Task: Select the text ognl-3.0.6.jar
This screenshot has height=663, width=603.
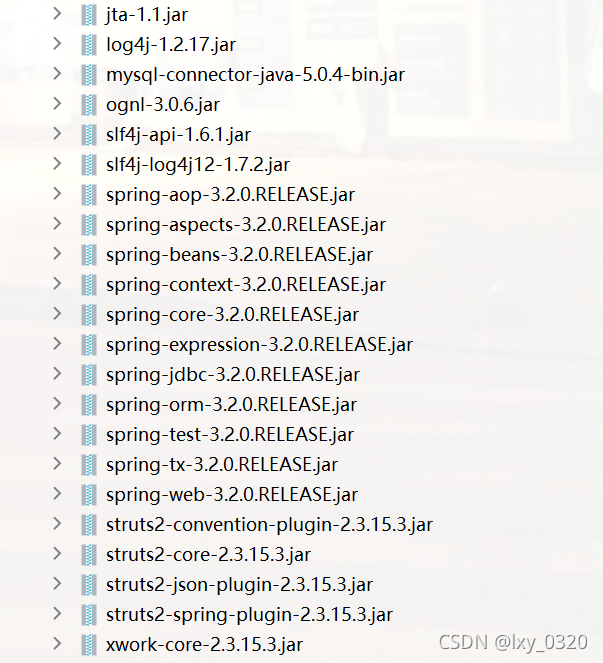Action: tap(163, 105)
